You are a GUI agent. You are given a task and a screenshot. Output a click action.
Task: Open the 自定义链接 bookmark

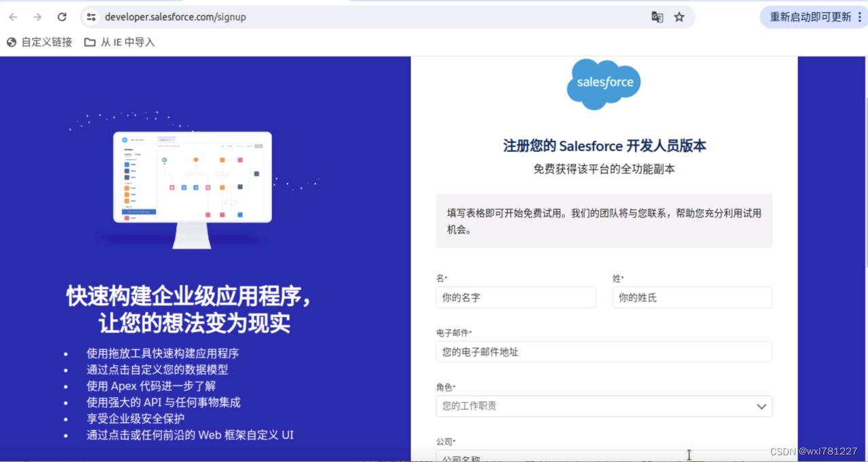point(39,42)
